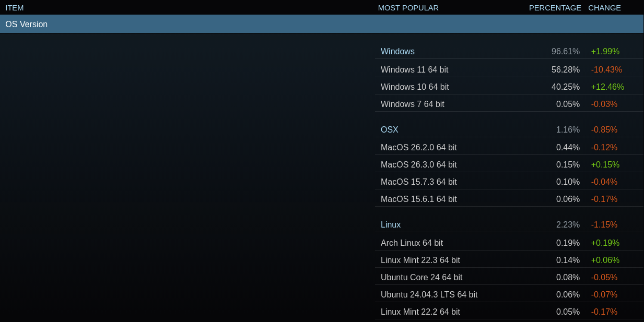
Task: Click the Linux category heading
Action: click(391, 224)
